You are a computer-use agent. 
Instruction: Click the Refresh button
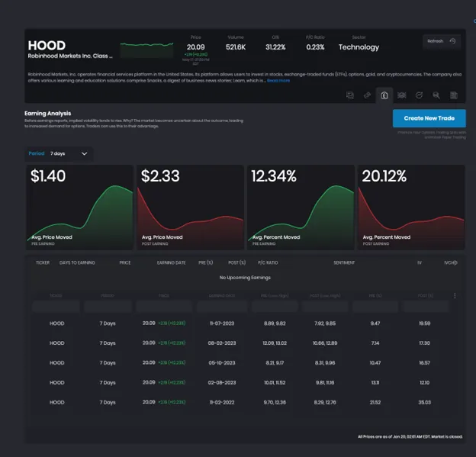(x=442, y=41)
